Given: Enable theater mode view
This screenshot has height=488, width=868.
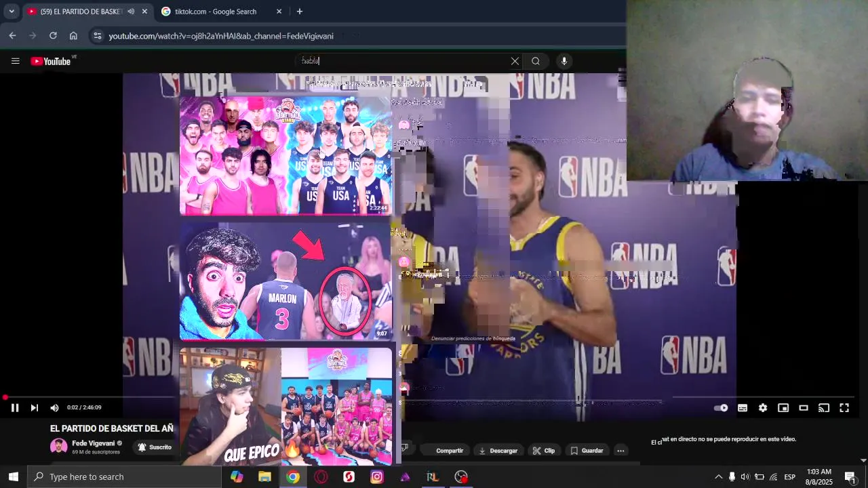Looking at the screenshot, I should [804, 408].
